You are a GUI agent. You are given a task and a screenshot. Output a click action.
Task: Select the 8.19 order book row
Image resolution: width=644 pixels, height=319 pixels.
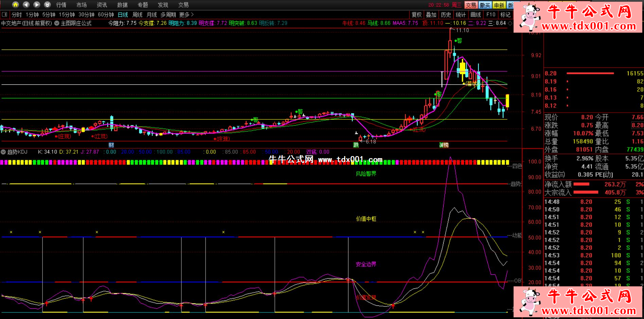[594, 81]
